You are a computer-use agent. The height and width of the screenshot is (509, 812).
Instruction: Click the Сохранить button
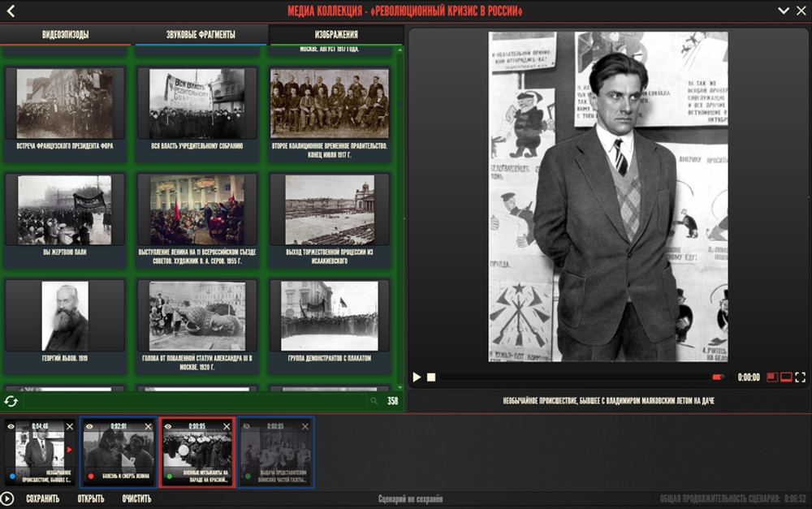[42, 499]
